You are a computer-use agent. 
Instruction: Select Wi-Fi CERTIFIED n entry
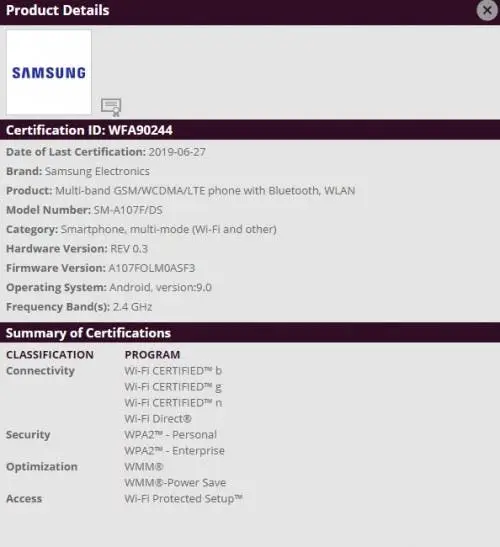(x=173, y=403)
